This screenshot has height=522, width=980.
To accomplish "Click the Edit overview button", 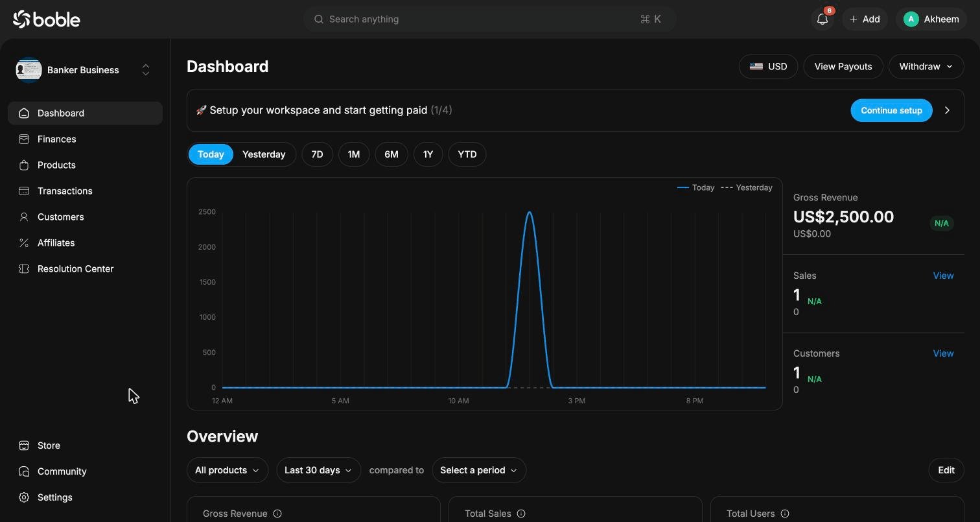I will tap(946, 470).
